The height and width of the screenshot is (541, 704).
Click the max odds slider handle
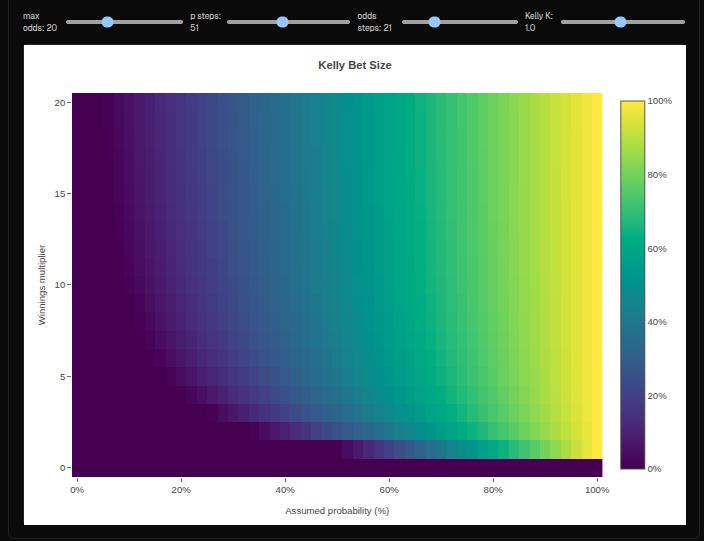click(108, 22)
